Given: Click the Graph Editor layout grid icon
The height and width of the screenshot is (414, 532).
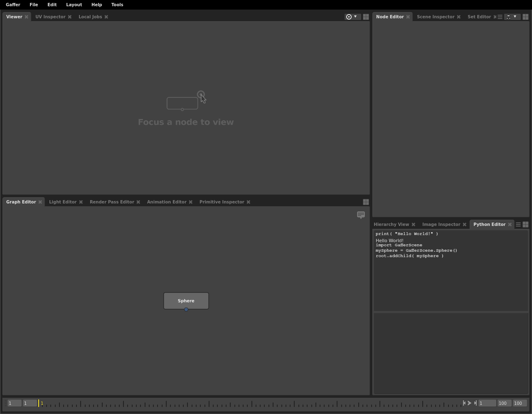Looking at the screenshot, I should [366, 202].
